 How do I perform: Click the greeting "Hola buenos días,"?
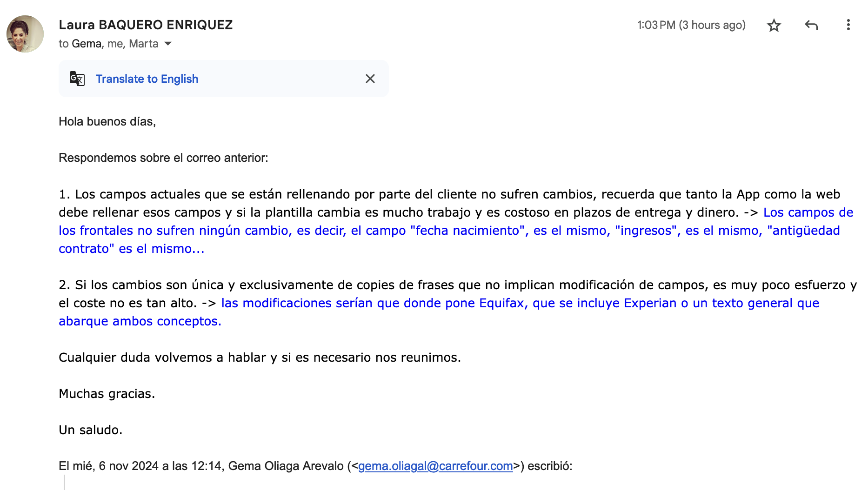pyautogui.click(x=107, y=121)
